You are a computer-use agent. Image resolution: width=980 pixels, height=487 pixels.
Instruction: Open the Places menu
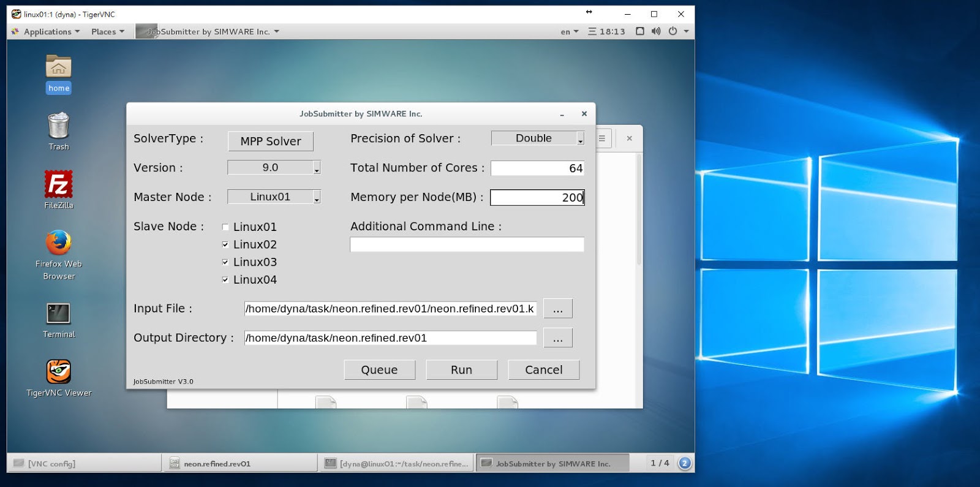(107, 31)
